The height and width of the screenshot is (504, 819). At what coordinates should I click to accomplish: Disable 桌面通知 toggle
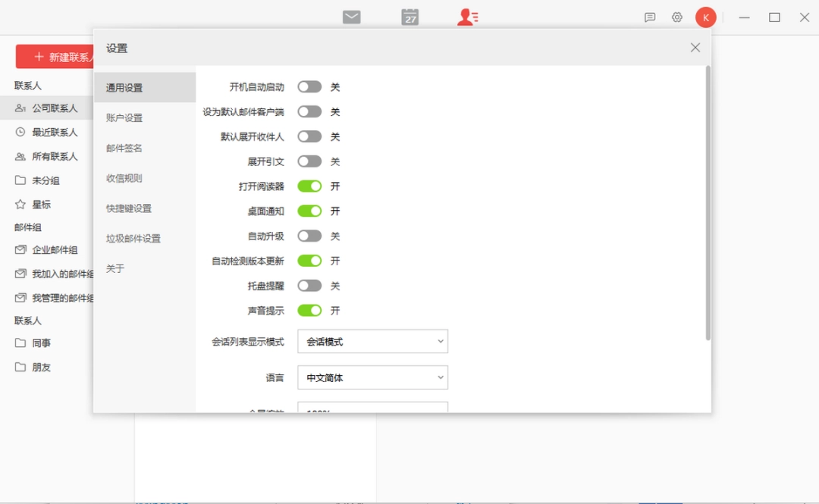[x=309, y=211]
